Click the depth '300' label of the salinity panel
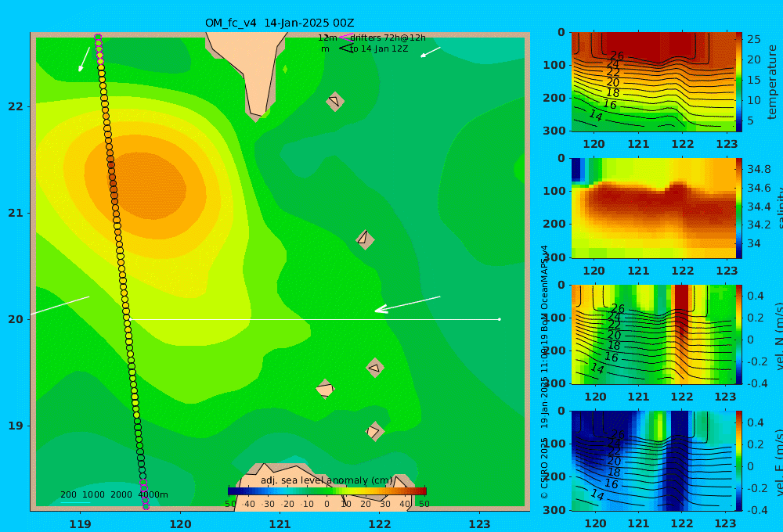Screen dimensions: 783x532 click(x=554, y=257)
